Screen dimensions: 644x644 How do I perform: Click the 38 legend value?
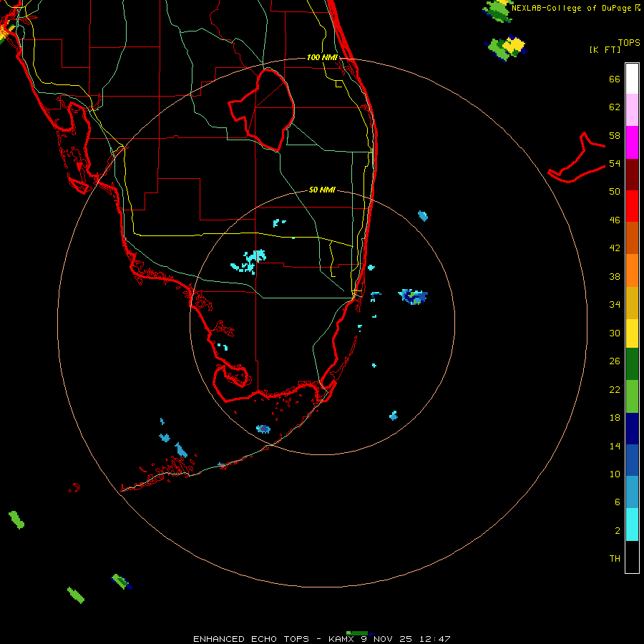pos(615,276)
